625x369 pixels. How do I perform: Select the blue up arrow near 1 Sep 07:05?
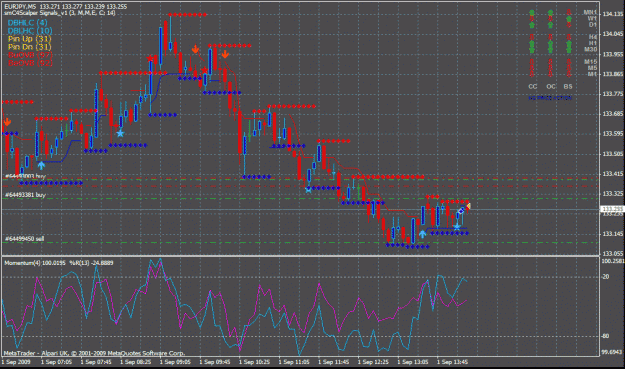41,165
